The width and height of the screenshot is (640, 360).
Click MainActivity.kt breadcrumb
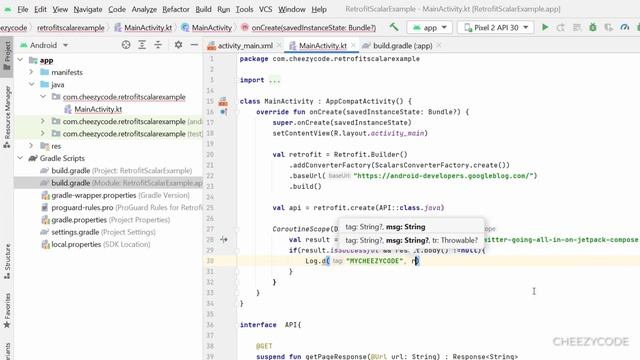(x=143, y=27)
